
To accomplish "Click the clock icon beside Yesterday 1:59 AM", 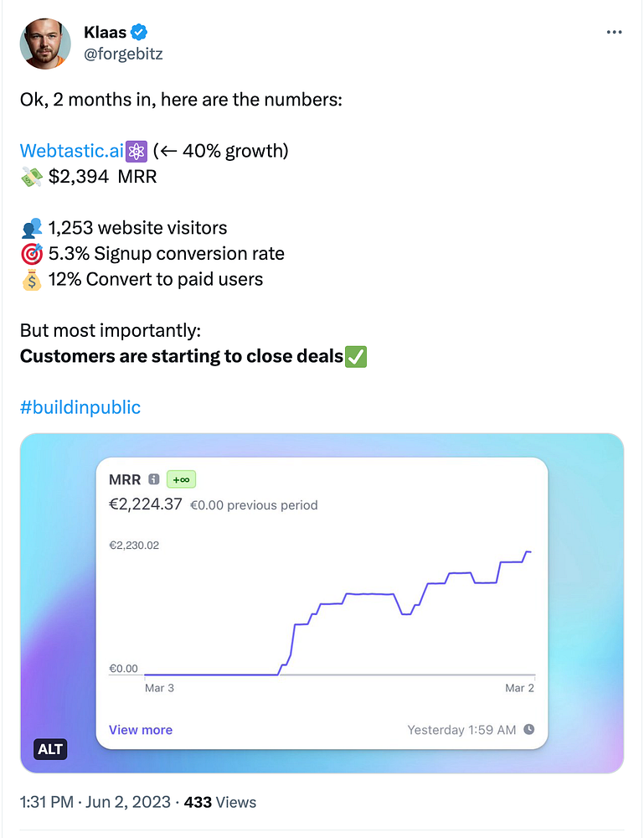I will (528, 730).
